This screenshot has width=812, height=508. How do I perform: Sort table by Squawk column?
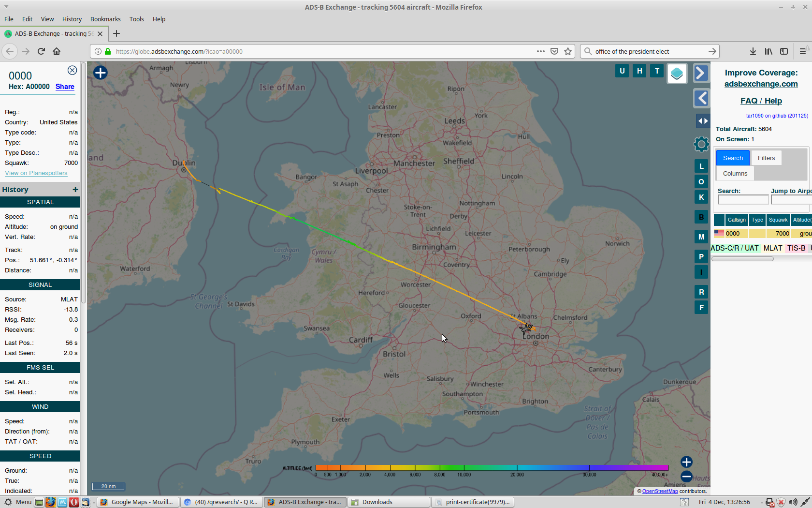778,220
